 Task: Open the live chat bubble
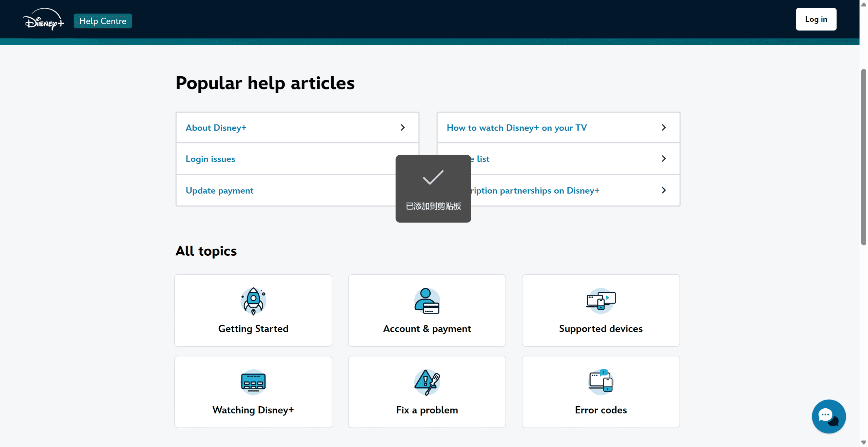[x=828, y=416]
